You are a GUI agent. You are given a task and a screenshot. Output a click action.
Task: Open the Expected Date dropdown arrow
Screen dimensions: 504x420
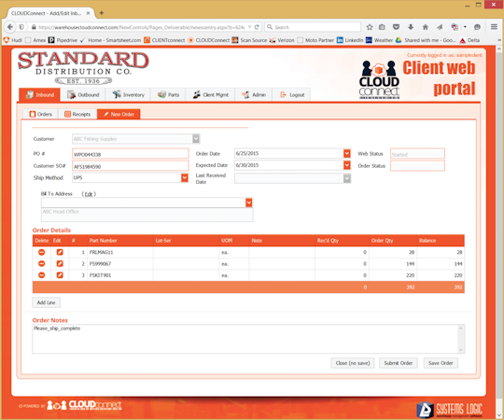click(347, 165)
